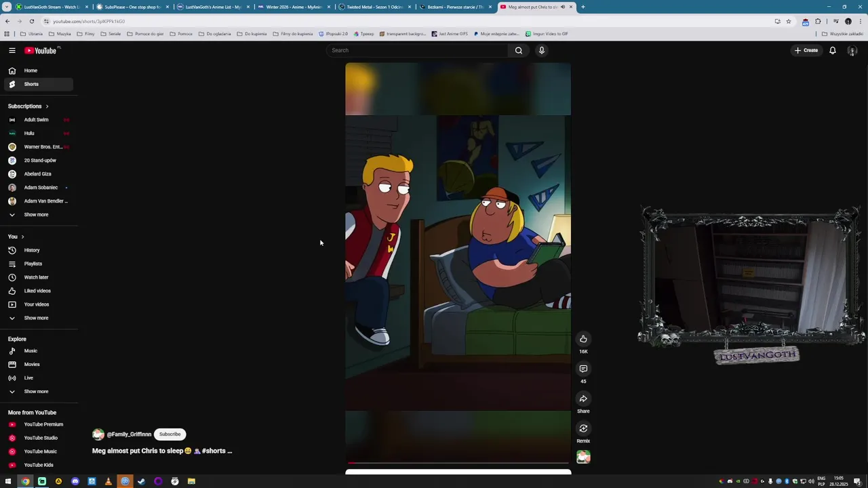
Task: Pause the playing Short video
Action: (x=458, y=264)
